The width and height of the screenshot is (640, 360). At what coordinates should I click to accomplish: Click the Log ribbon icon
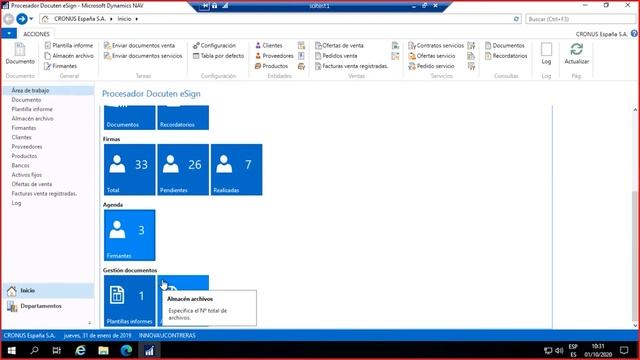[546, 53]
